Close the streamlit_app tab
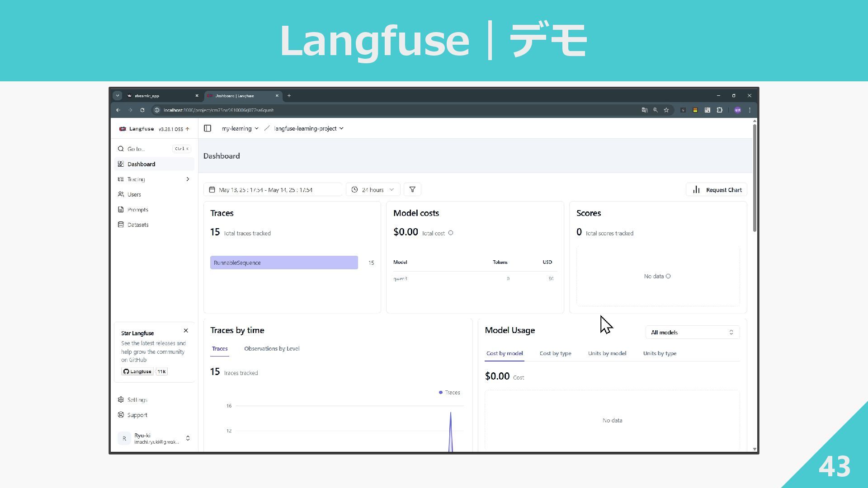 (x=197, y=96)
